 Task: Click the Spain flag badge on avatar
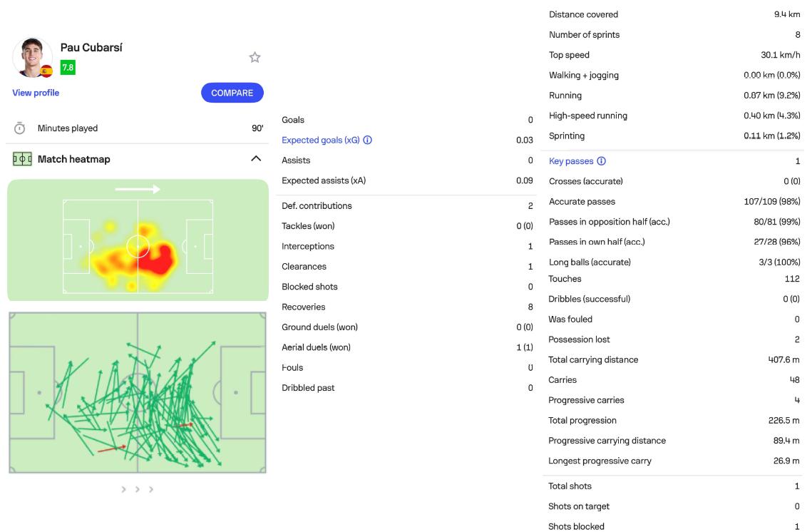(46, 71)
